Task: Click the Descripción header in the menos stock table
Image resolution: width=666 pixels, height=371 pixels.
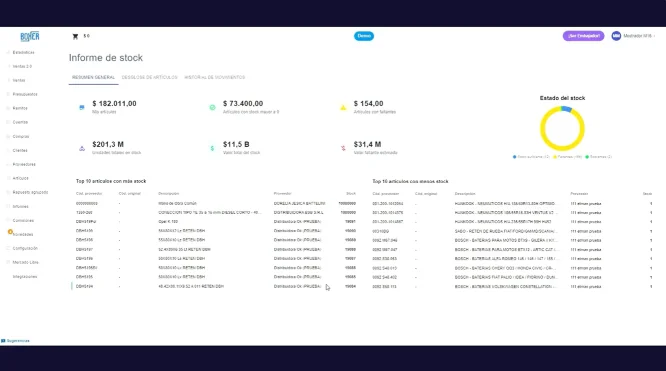Action: click(x=465, y=194)
